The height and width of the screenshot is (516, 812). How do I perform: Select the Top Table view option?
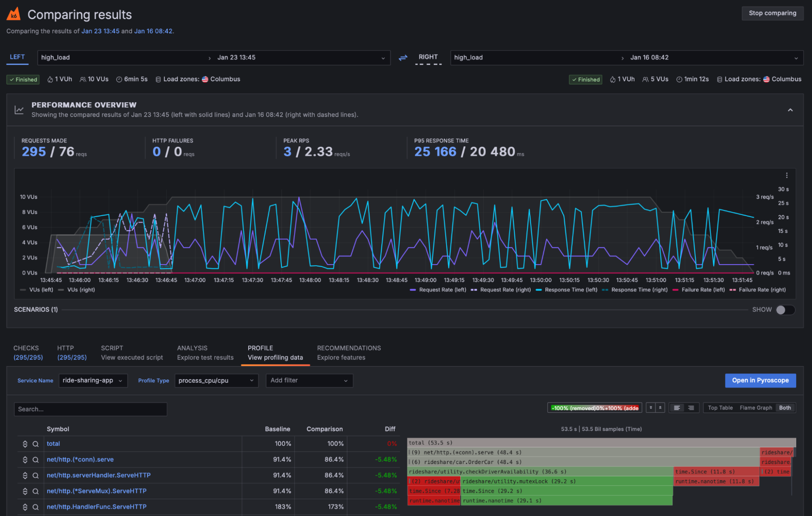720,408
